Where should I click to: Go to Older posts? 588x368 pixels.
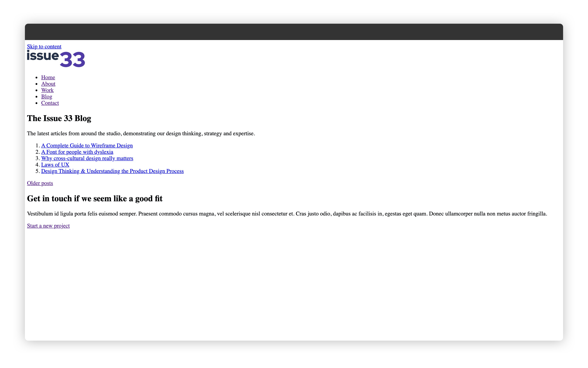(x=40, y=183)
